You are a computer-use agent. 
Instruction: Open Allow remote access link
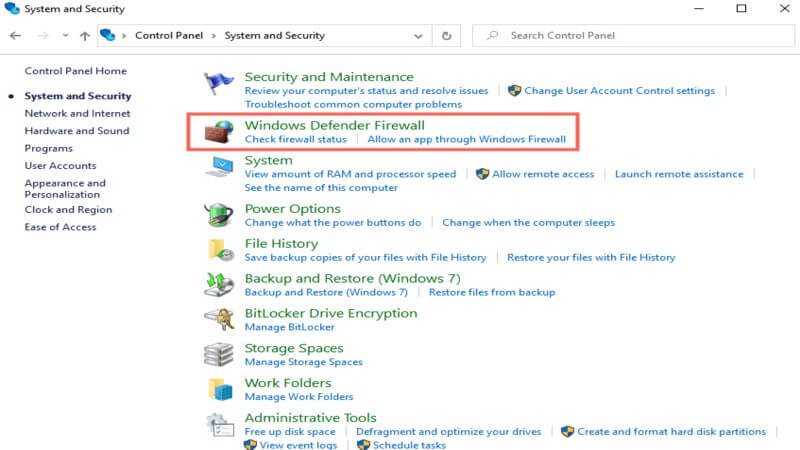click(x=543, y=174)
